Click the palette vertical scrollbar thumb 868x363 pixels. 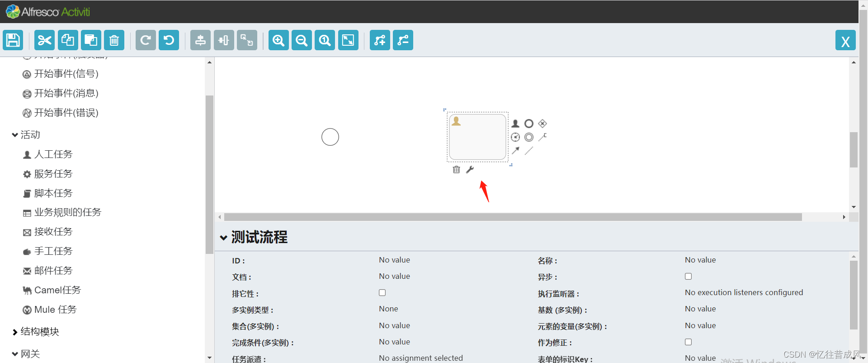coord(209,174)
